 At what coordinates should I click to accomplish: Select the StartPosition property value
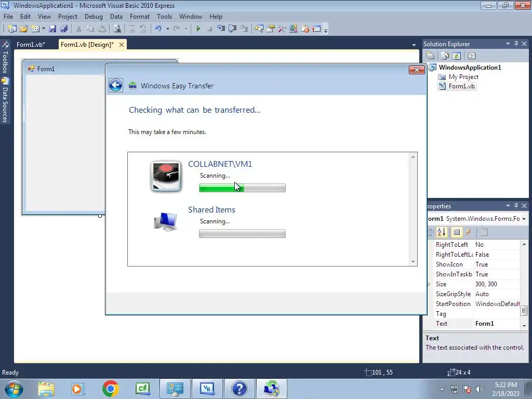(497, 303)
